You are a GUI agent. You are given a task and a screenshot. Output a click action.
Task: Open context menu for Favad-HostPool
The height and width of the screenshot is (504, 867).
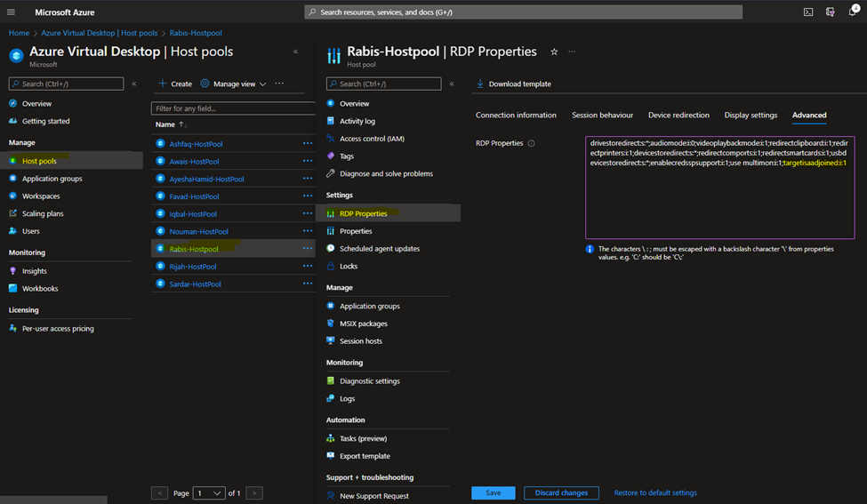308,196
